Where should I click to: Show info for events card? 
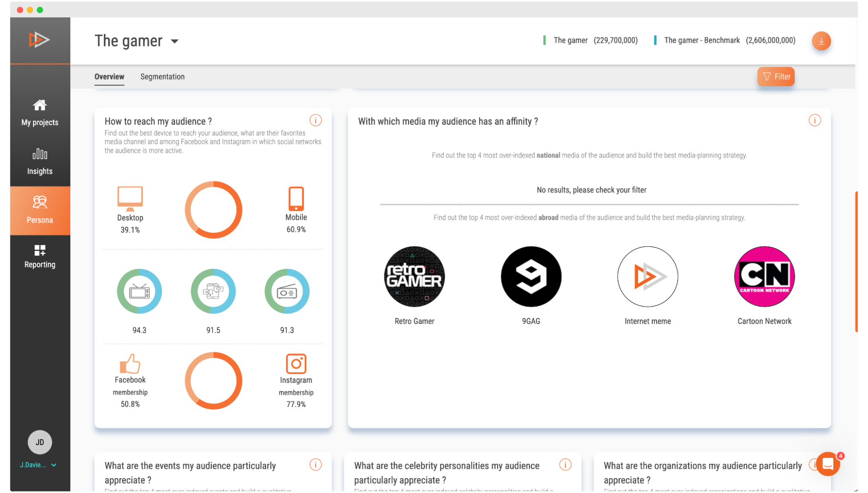point(316,465)
